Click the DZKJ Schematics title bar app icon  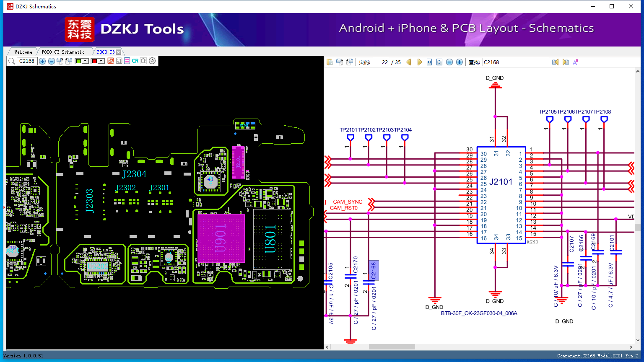tap(10, 6)
